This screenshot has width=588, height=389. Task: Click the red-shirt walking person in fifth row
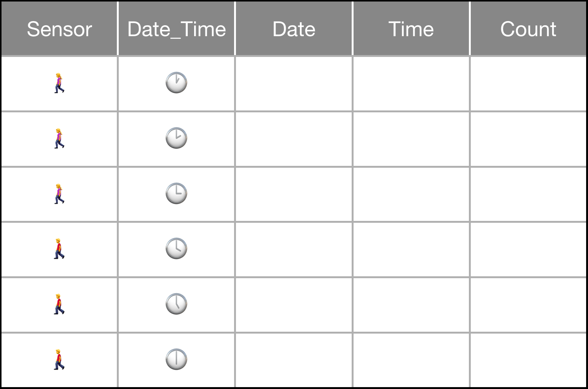tap(59, 304)
